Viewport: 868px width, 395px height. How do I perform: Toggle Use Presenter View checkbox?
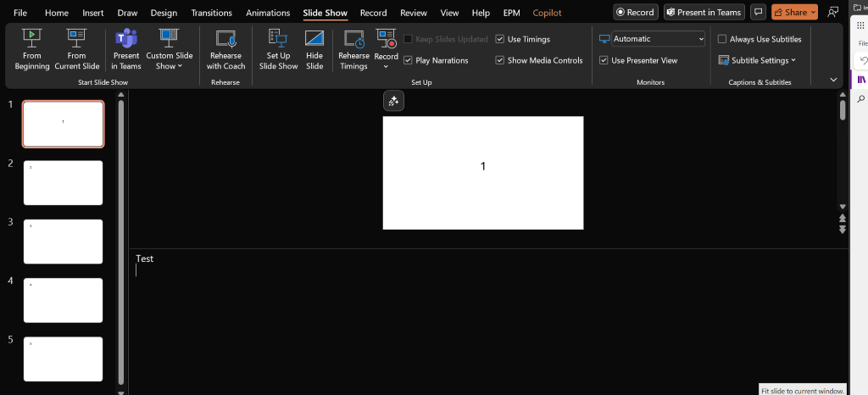[x=604, y=60]
